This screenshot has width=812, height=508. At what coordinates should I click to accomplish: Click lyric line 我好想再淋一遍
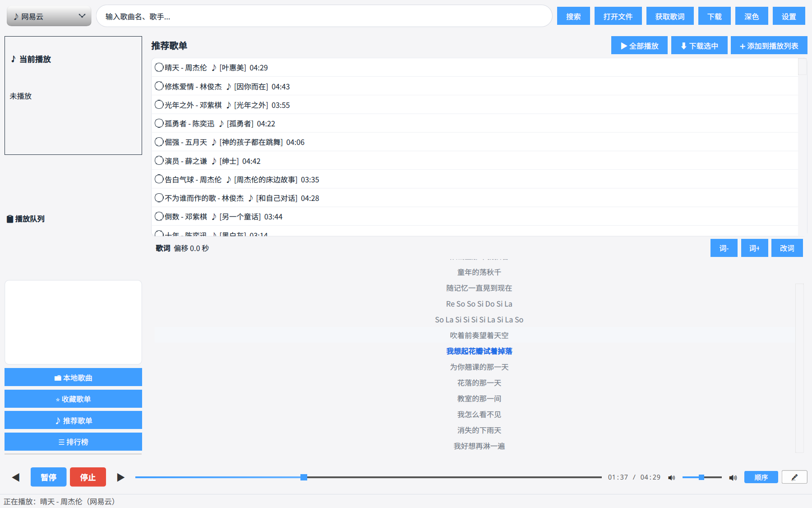[x=479, y=446]
